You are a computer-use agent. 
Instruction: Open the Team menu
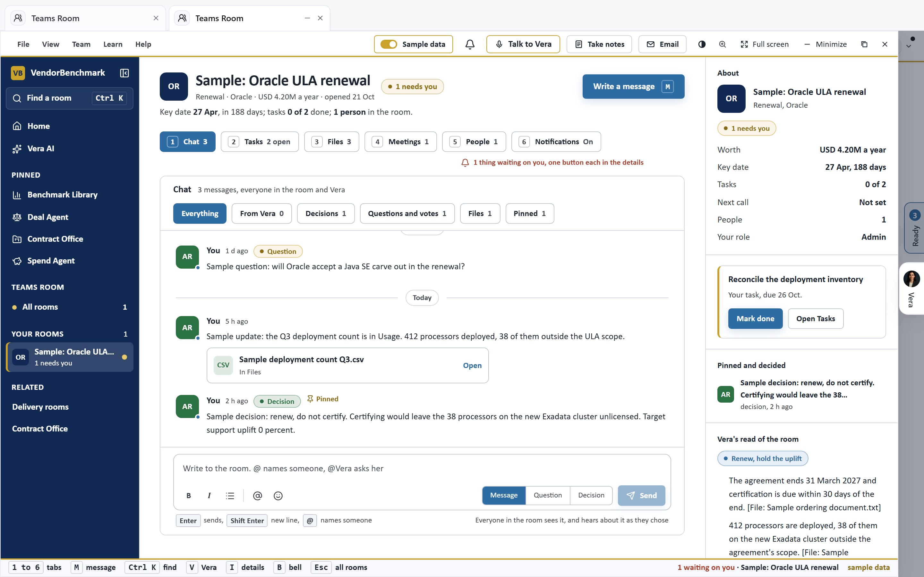[81, 44]
